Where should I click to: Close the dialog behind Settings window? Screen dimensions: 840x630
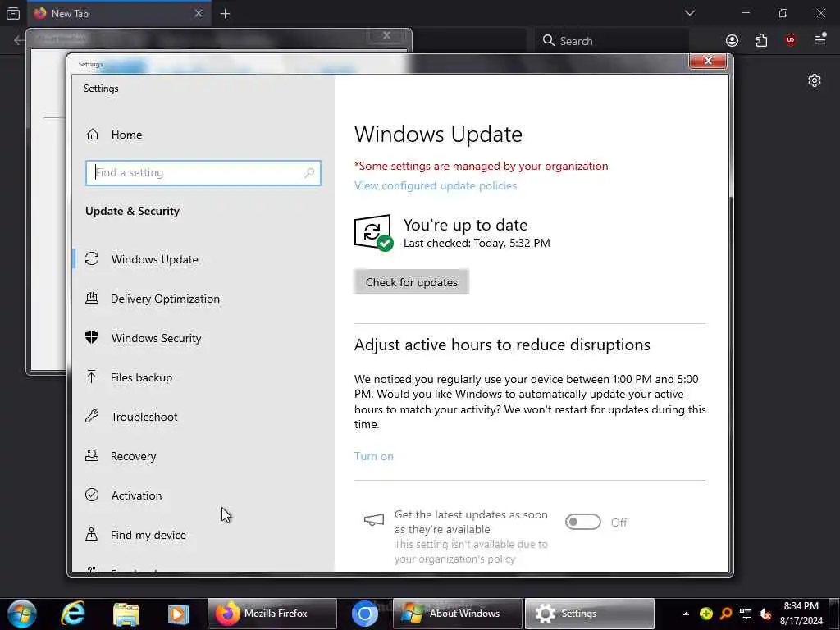tap(386, 35)
